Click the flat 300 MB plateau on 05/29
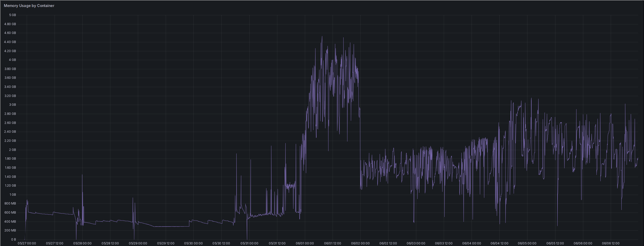The image size is (644, 246). [x=171, y=227]
